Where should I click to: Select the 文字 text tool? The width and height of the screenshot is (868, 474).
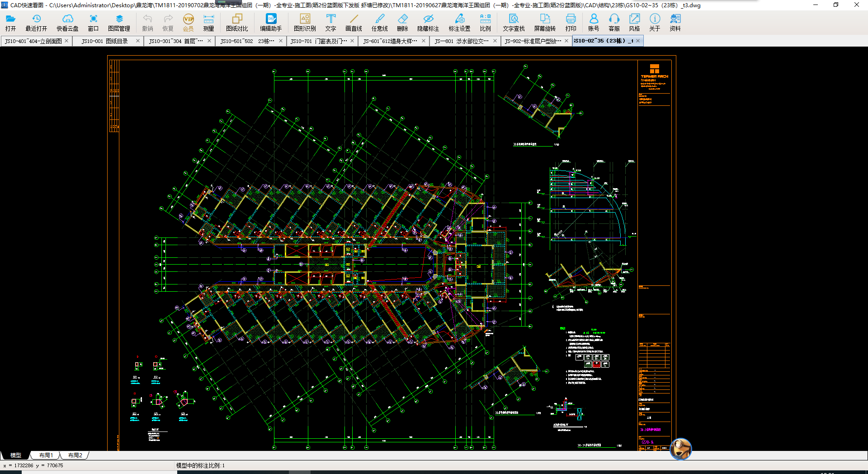[330, 23]
